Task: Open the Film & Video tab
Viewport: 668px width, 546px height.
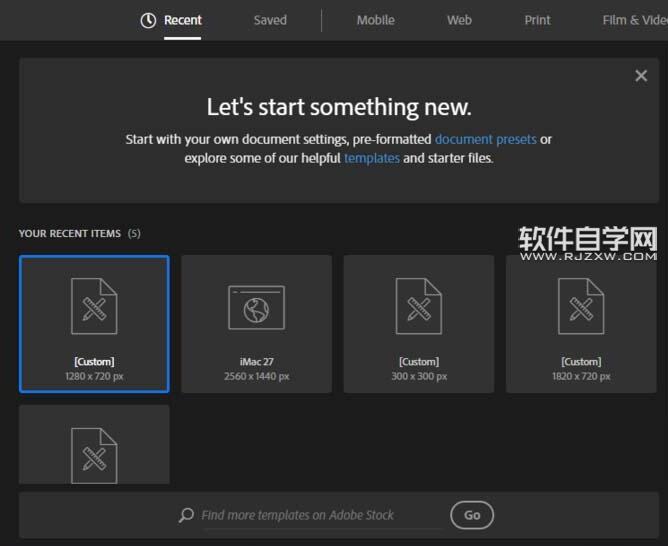Action: click(635, 20)
